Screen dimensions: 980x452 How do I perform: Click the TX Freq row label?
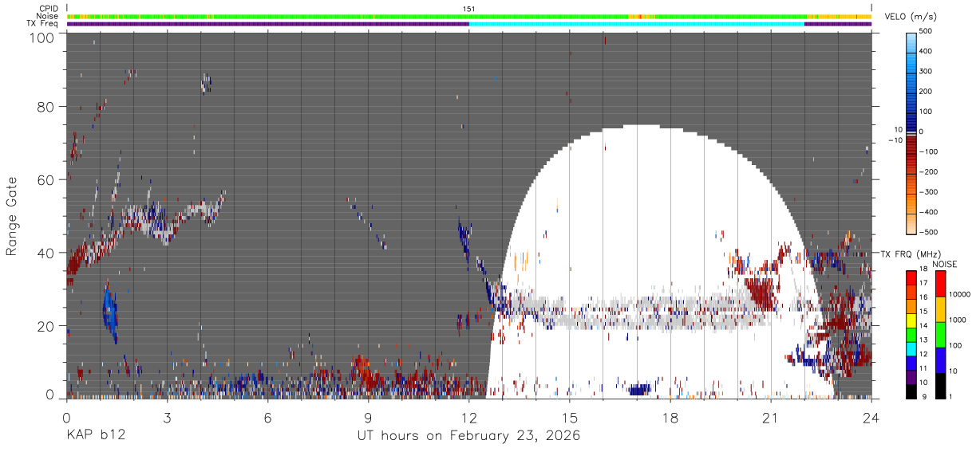(43, 23)
